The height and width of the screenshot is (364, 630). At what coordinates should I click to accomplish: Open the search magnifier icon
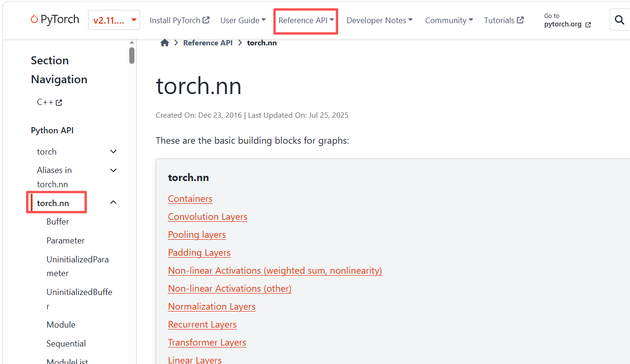point(619,20)
